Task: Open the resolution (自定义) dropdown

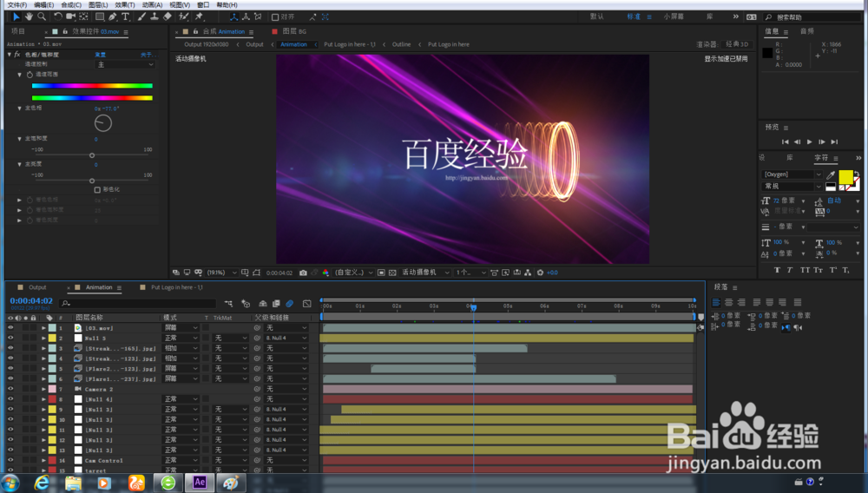Action: tap(354, 273)
